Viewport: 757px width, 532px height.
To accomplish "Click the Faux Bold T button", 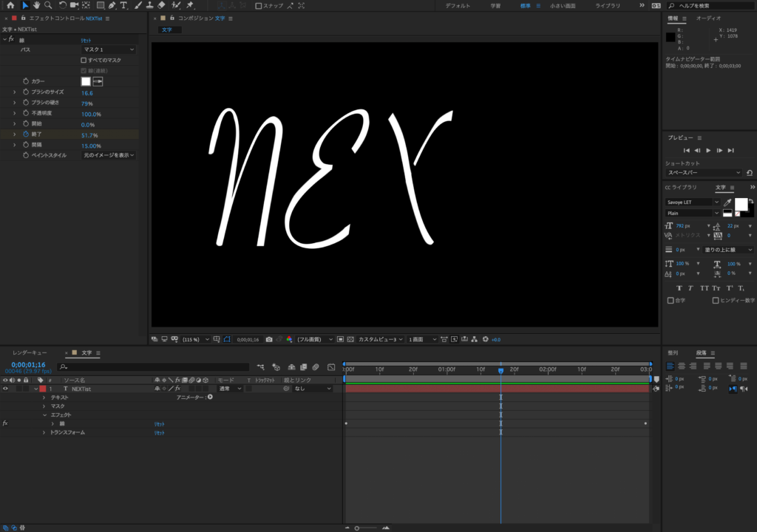I will coord(679,288).
